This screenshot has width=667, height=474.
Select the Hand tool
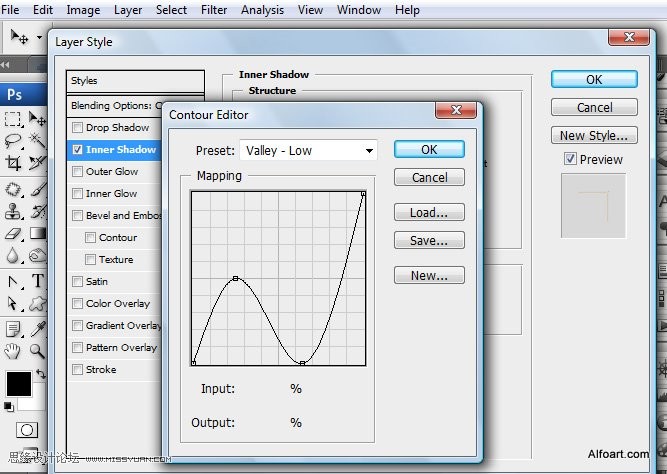tap(13, 351)
